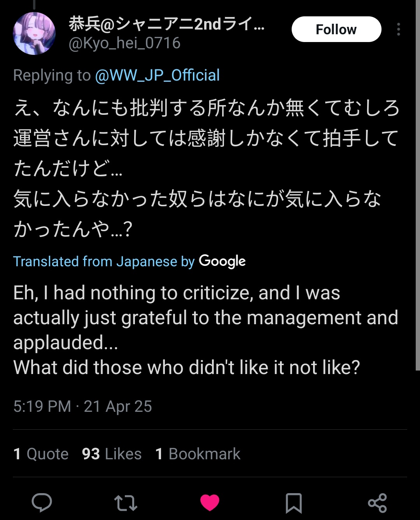Image resolution: width=420 pixels, height=520 pixels.
Task: Tap the 1 Bookmark count
Action: tap(198, 454)
